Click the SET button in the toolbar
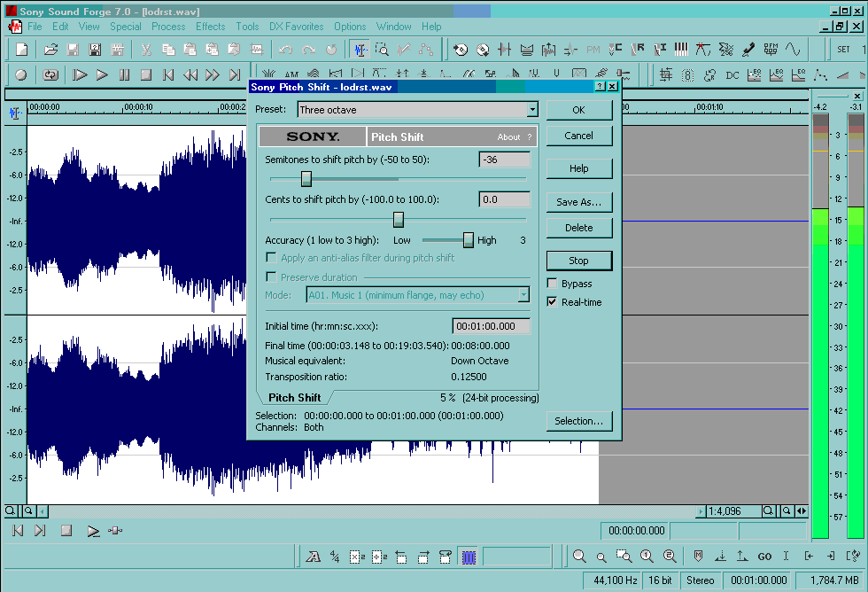Viewport: 868px width, 592px height. (843, 50)
